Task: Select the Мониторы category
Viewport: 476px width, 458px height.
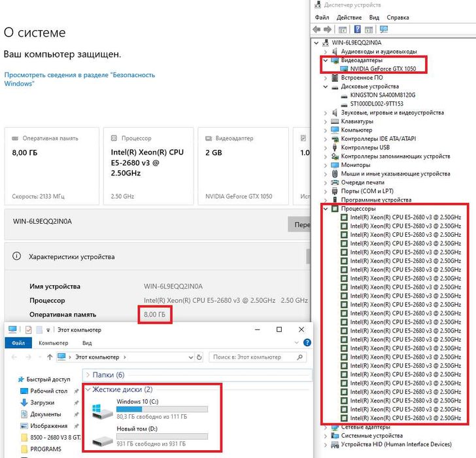Action: click(x=356, y=165)
